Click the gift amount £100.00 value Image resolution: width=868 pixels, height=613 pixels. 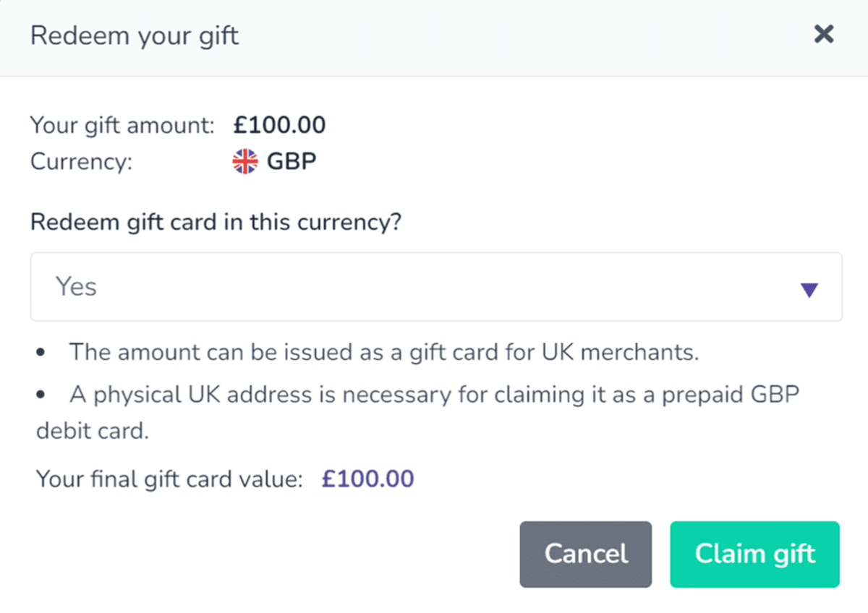tap(279, 124)
